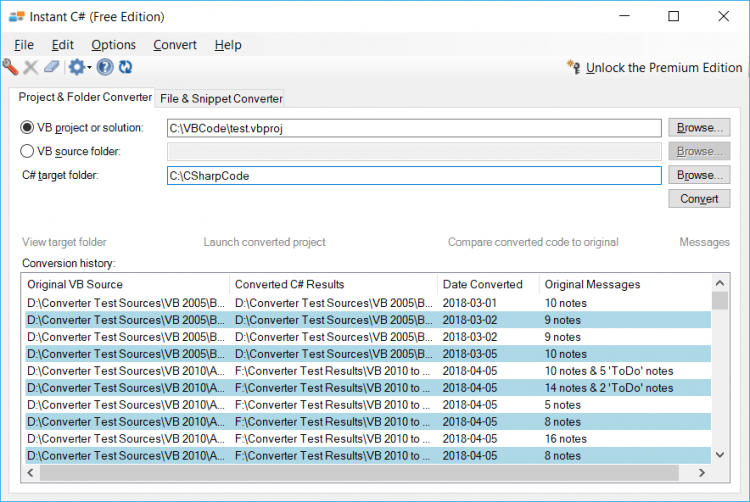Click the Instant C# app icon in title bar
The width and height of the screenshot is (750, 502).
click(16, 17)
